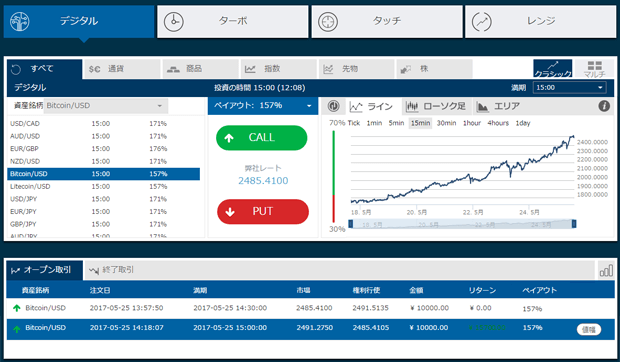Viewport: 620px width, 362px height.
Task: Click the circuit tree icon on デジタル tab
Action: (x=20, y=21)
